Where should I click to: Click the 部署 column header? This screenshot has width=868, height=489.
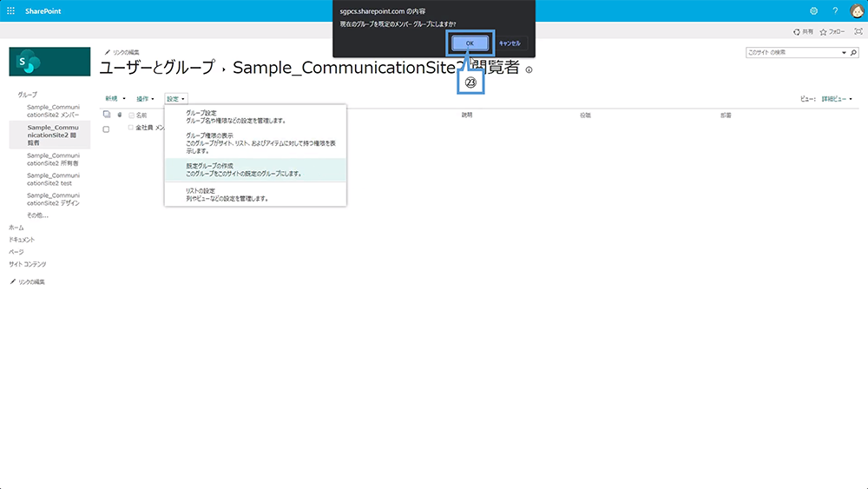pos(726,116)
